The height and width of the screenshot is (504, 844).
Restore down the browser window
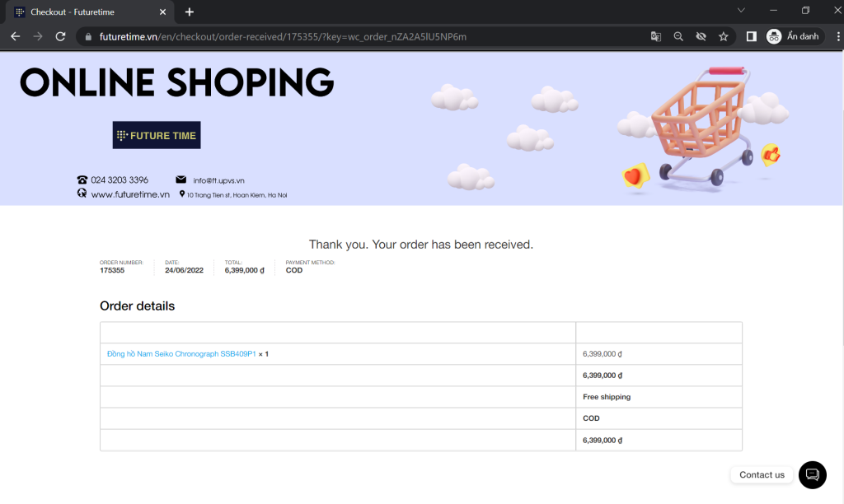click(x=806, y=10)
